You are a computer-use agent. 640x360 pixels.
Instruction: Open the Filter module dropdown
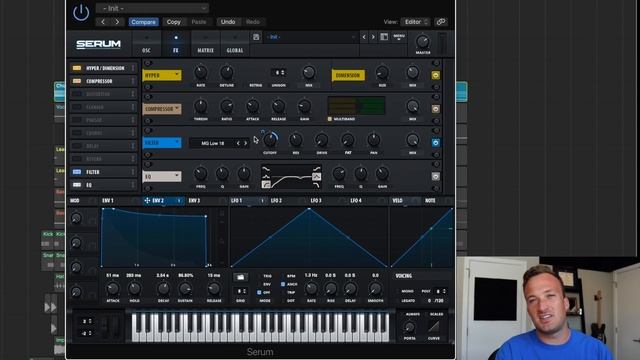[x=162, y=143]
